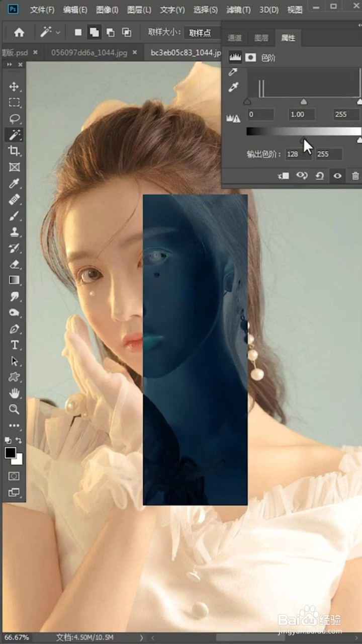The image size is (362, 644).
Task: Click the input midtone gray slider
Action: coord(303,102)
